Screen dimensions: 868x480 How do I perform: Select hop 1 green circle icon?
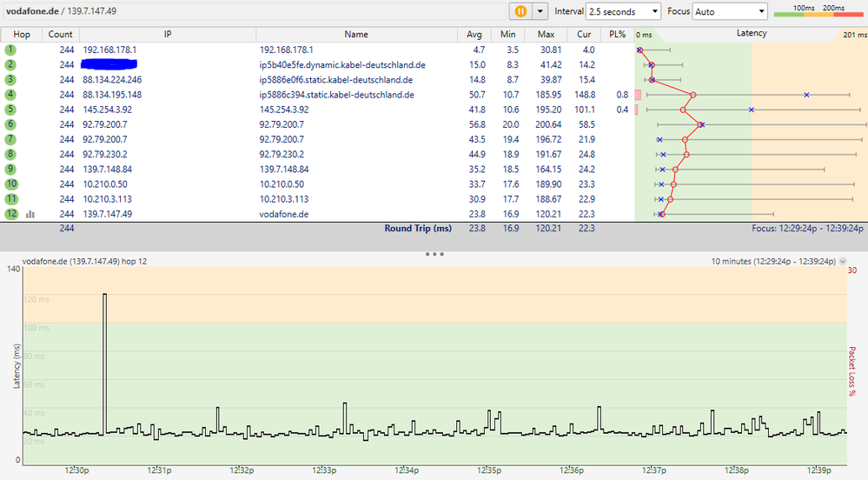pyautogui.click(x=10, y=50)
